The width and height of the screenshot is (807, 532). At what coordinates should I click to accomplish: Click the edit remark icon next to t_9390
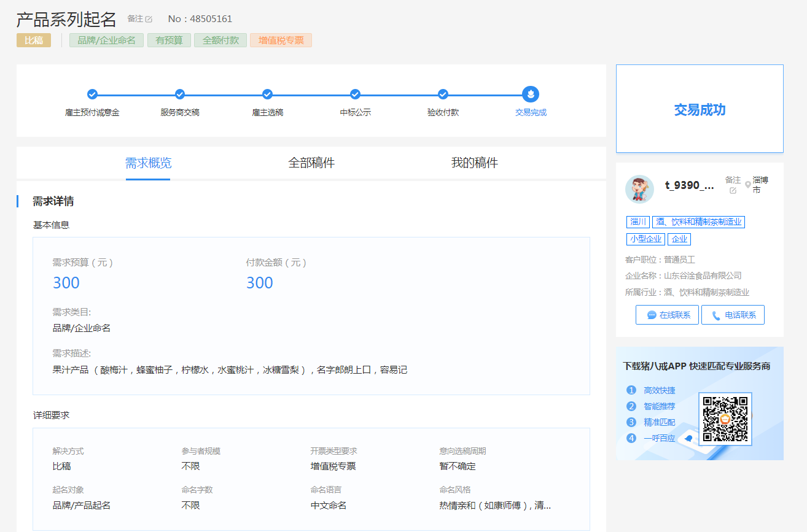pyautogui.click(x=733, y=190)
